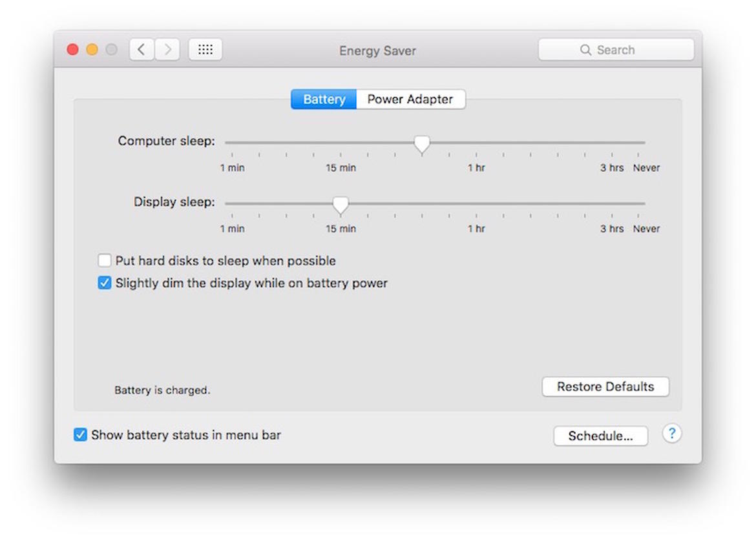Click the back navigation arrow
This screenshot has width=756, height=541.
pos(142,49)
